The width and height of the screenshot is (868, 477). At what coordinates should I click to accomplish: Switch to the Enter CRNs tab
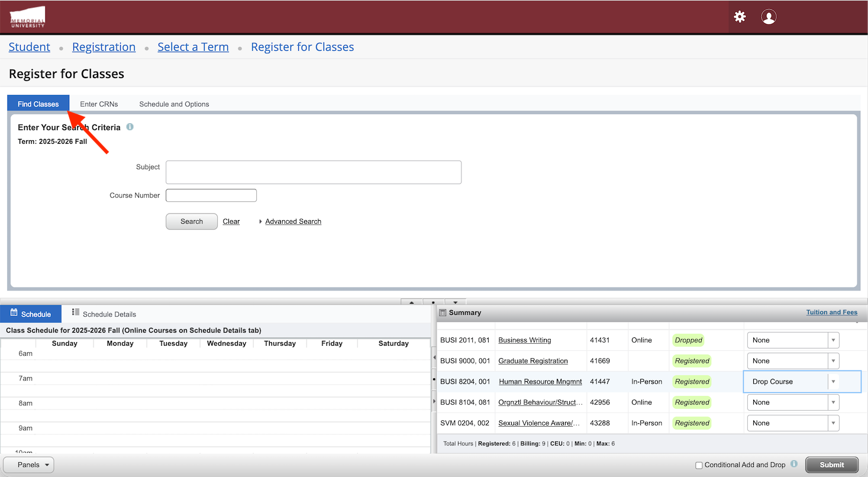(x=99, y=104)
